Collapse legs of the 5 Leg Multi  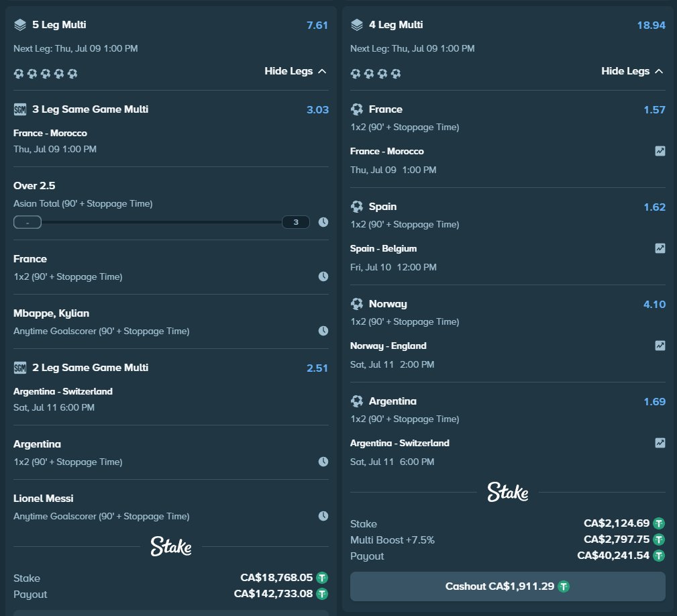point(295,71)
